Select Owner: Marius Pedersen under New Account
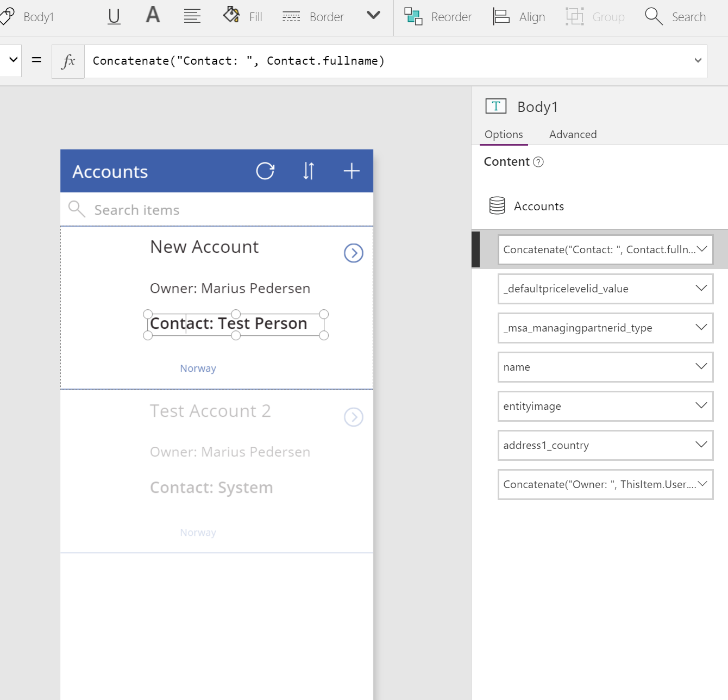Image resolution: width=728 pixels, height=700 pixels. [230, 288]
